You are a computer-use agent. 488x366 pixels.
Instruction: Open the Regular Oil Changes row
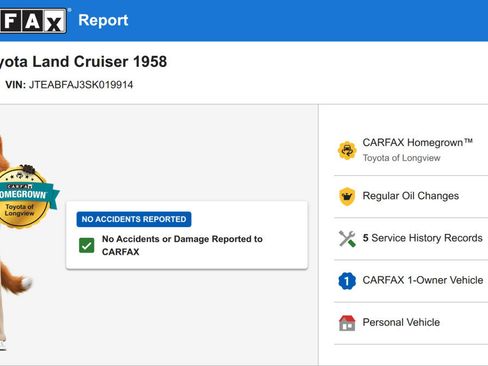(411, 196)
